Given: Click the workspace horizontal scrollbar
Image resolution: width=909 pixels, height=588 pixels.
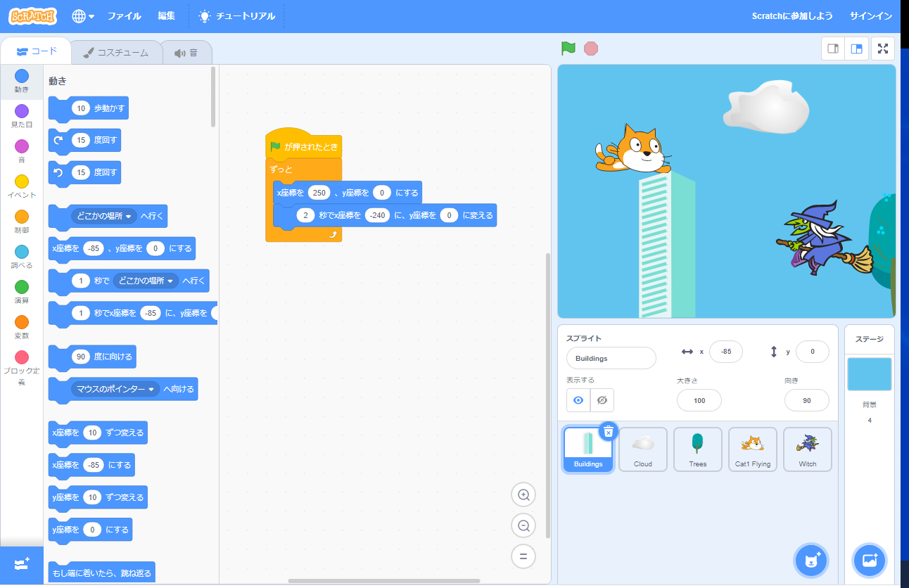Looking at the screenshot, I should point(384,581).
